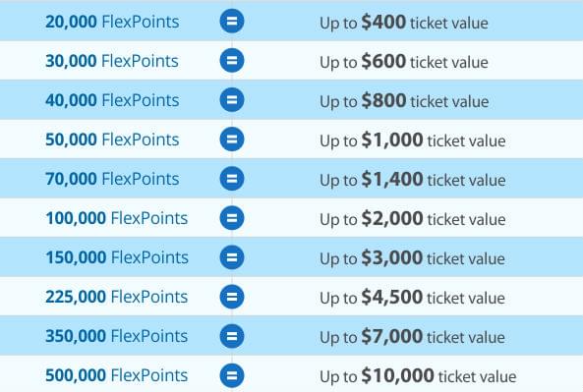Click the Up to $3,000 ticket value text

coord(412,257)
